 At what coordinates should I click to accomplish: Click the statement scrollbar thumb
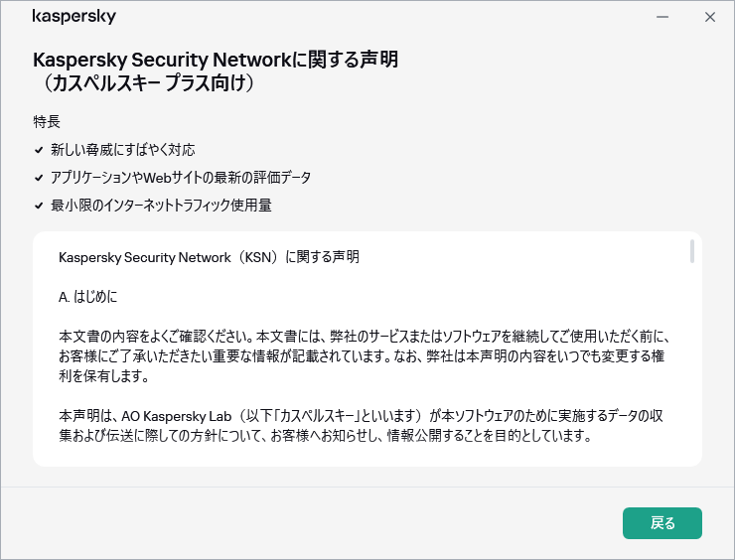click(x=691, y=251)
